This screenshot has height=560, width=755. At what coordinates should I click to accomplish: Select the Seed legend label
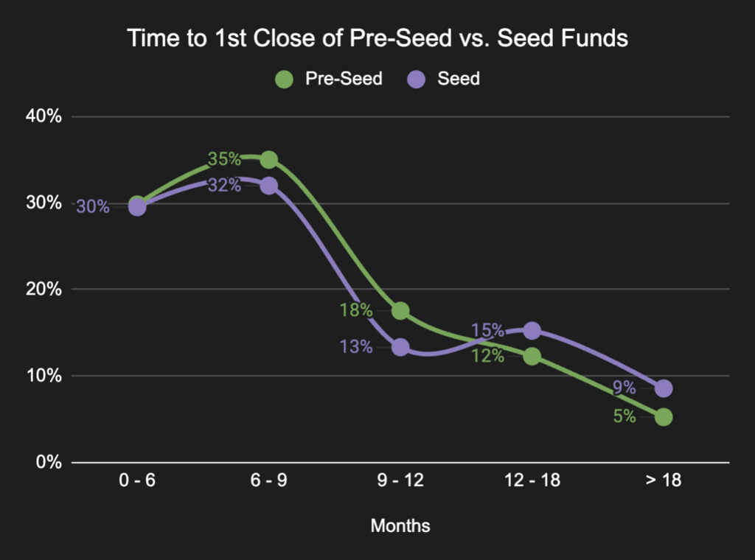[459, 79]
